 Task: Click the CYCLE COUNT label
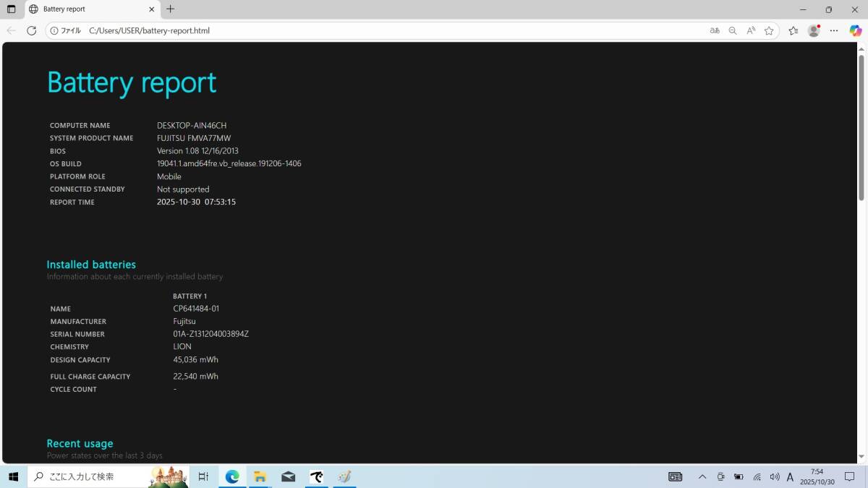pos(73,390)
